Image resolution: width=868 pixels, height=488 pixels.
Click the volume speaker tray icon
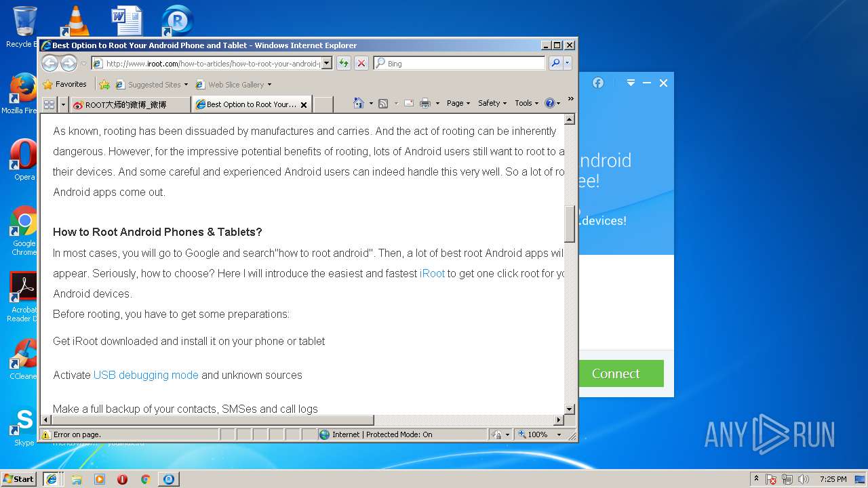coord(803,479)
